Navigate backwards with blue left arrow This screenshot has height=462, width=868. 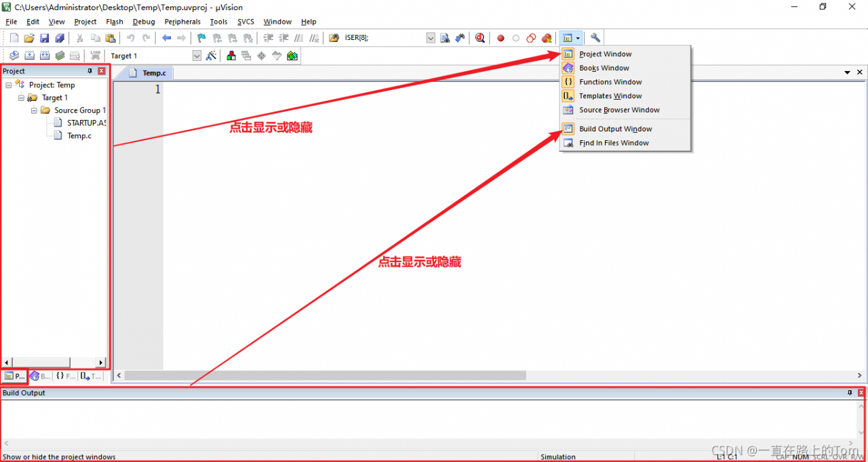[x=166, y=38]
